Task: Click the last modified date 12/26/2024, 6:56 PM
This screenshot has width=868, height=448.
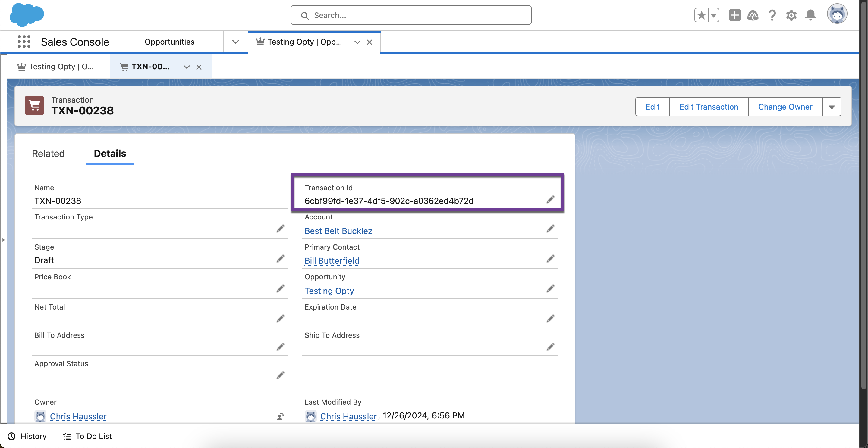Action: click(423, 416)
